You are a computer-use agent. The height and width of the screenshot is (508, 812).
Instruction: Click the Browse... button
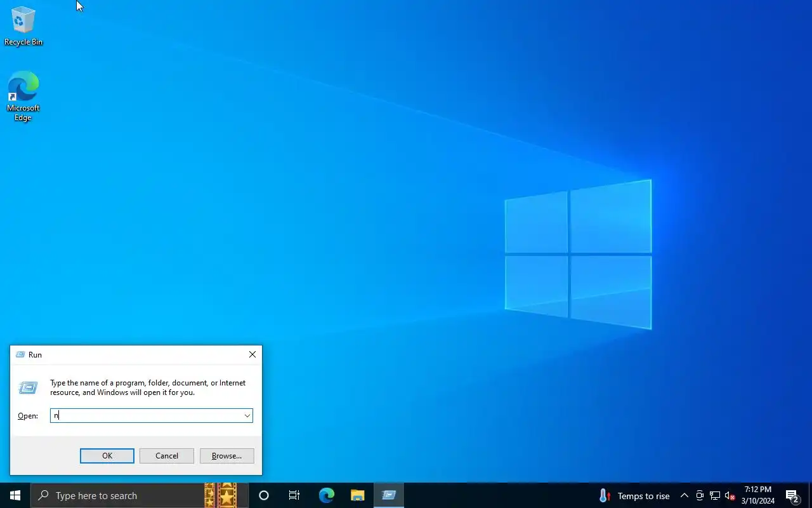pyautogui.click(x=227, y=456)
